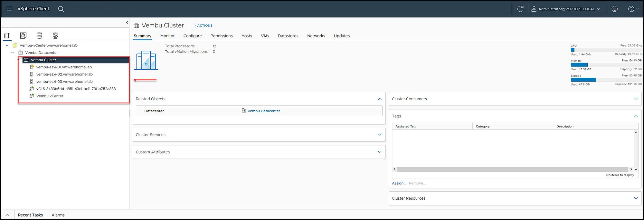The width and height of the screenshot is (644, 220).
Task: Expand the bottom Recent Tasks pane
Action: click(7, 215)
